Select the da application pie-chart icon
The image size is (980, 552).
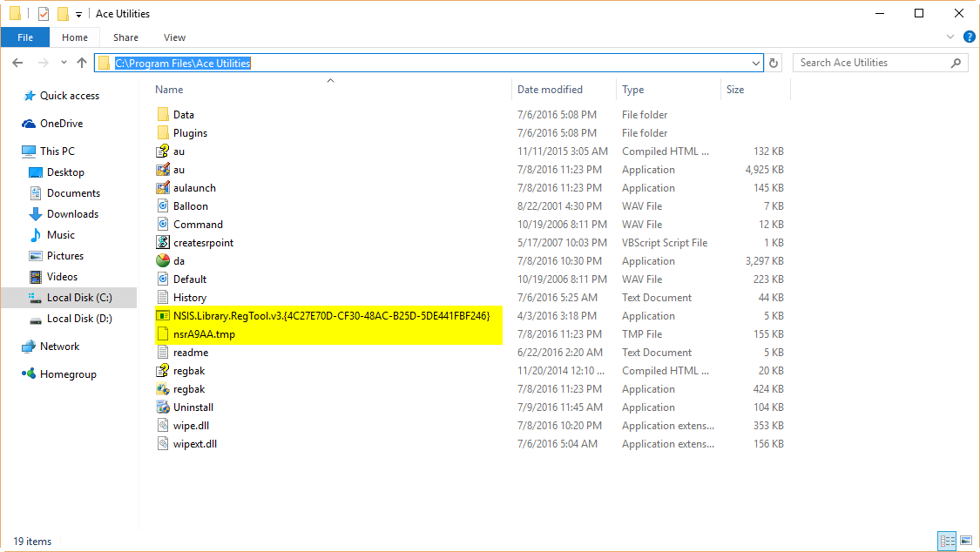click(x=163, y=261)
